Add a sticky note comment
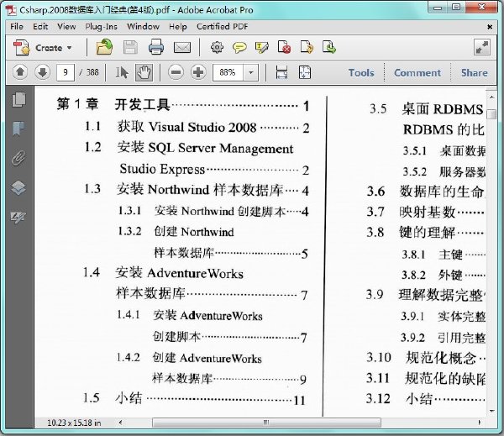This screenshot has width=504, height=436. pyautogui.click(x=239, y=48)
